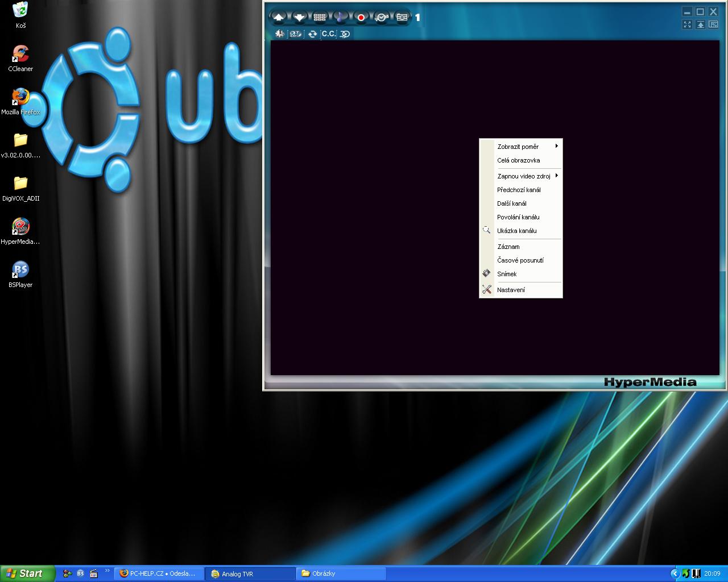Select the DigiVOX_ADII desktop folder
The image size is (728, 582).
pyautogui.click(x=20, y=188)
